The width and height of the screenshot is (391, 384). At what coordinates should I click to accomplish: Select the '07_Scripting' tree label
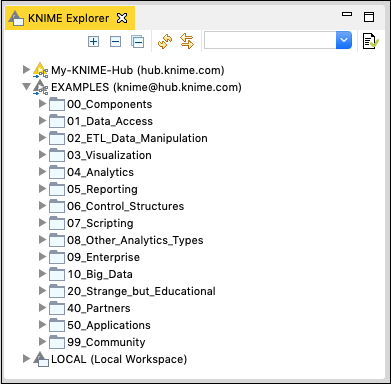click(x=100, y=223)
